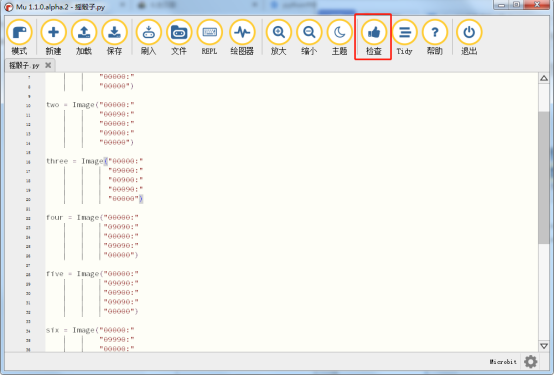This screenshot has width=554, height=376.
Task: Click line number 16 in gutter
Action: [28, 162]
